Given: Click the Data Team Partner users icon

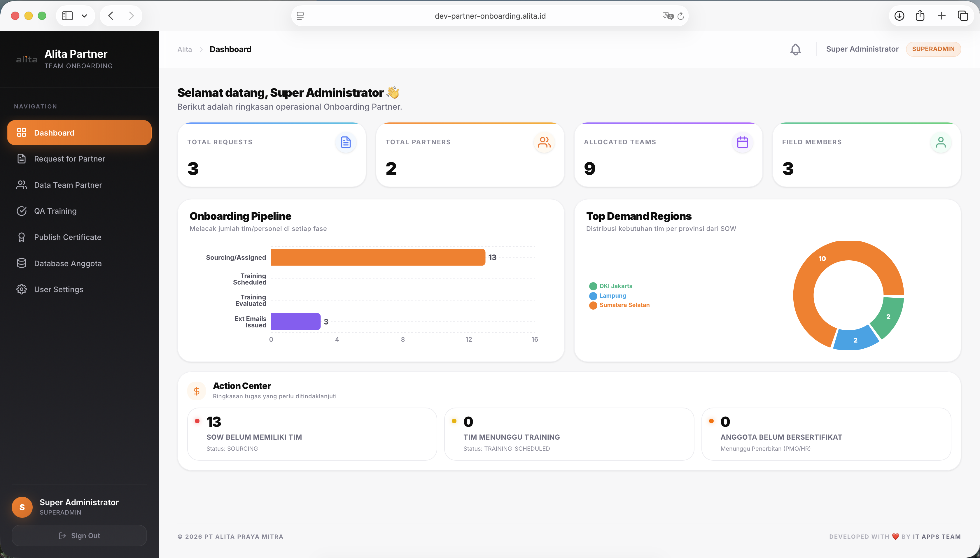Looking at the screenshot, I should coord(22,185).
